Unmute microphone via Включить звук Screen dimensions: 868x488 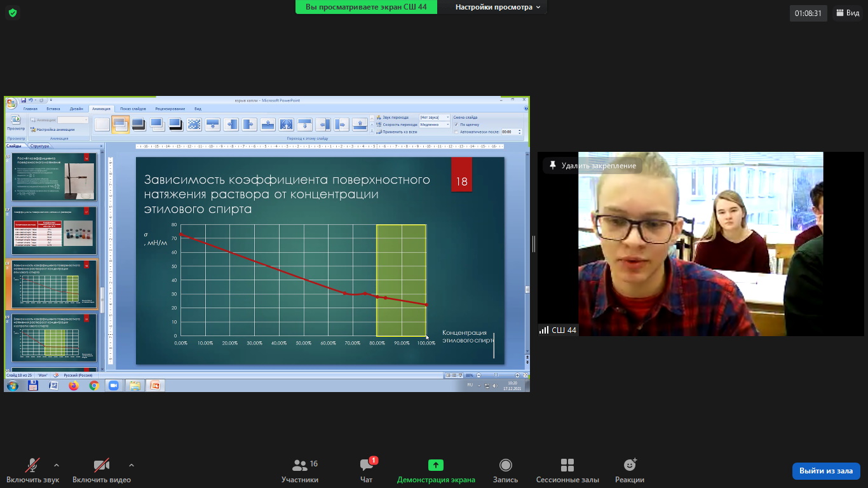[x=33, y=471]
